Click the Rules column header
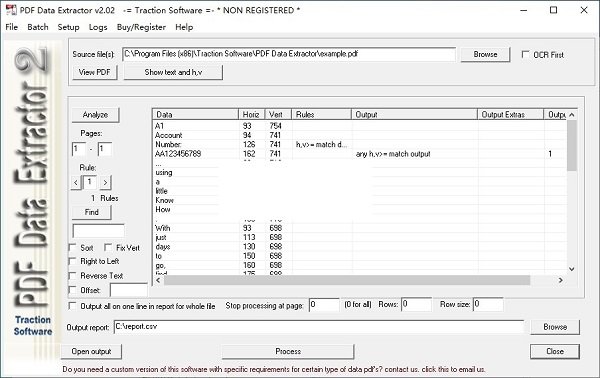The width and height of the screenshot is (600, 378). (x=321, y=114)
